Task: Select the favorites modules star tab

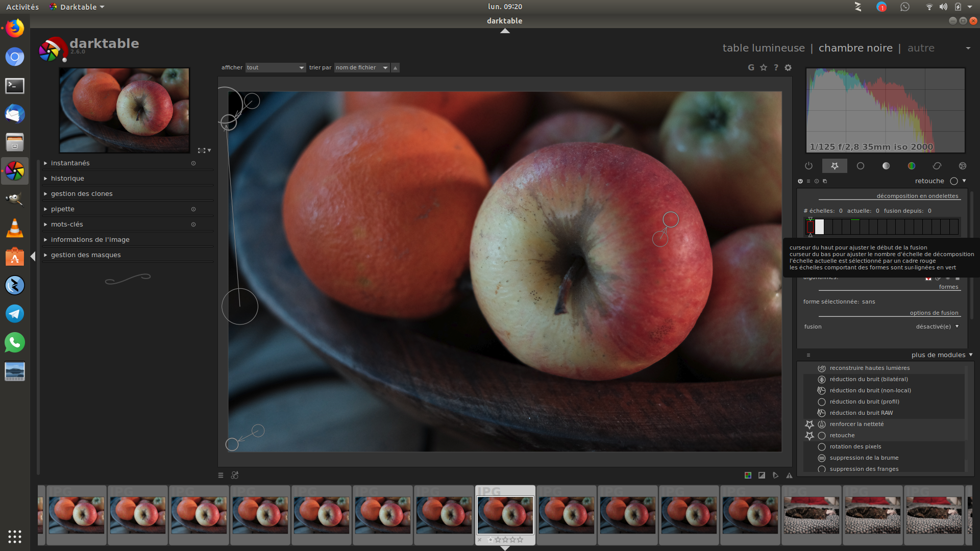Action: [835, 166]
